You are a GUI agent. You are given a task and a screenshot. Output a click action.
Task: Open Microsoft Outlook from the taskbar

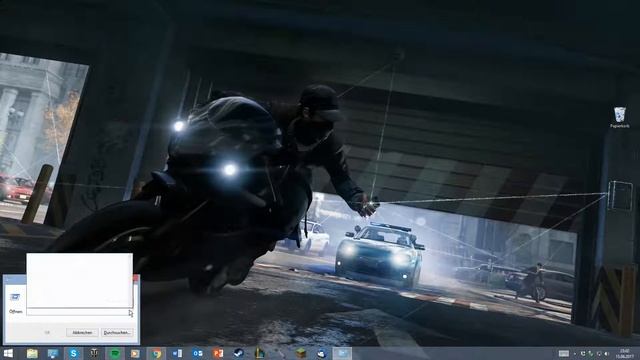point(198,353)
